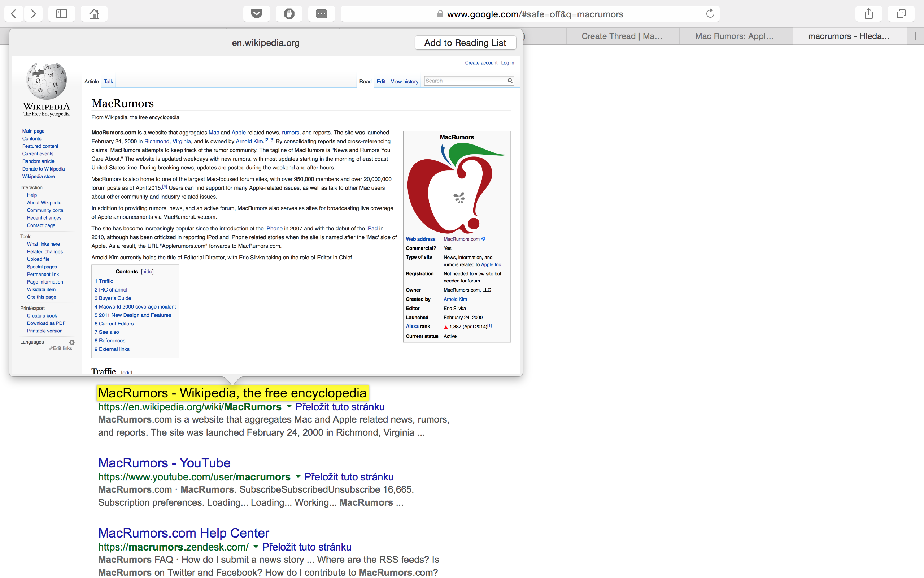
Task: Open the iPhone article link
Action: pos(274,229)
